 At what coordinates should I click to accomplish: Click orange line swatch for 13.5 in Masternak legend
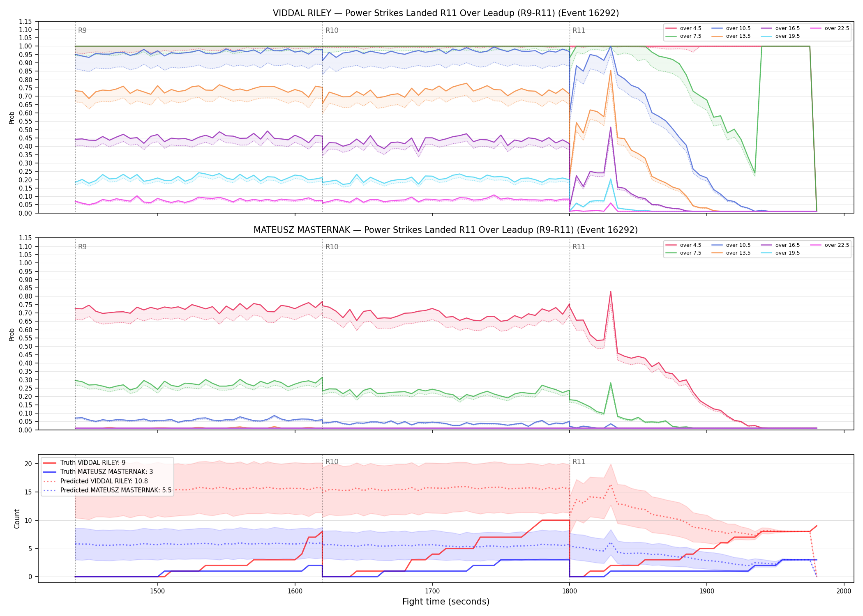tap(717, 253)
